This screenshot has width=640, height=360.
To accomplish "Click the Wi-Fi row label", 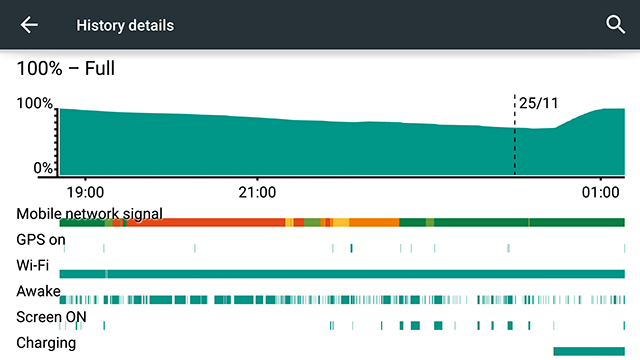I will click(33, 265).
